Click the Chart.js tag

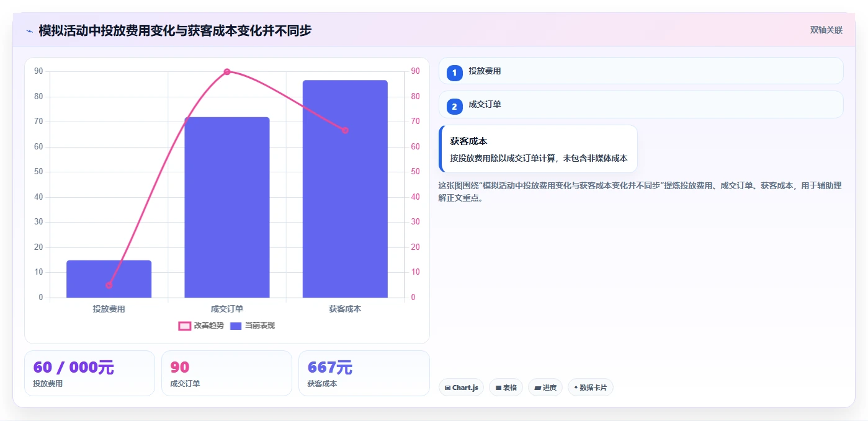coord(462,388)
